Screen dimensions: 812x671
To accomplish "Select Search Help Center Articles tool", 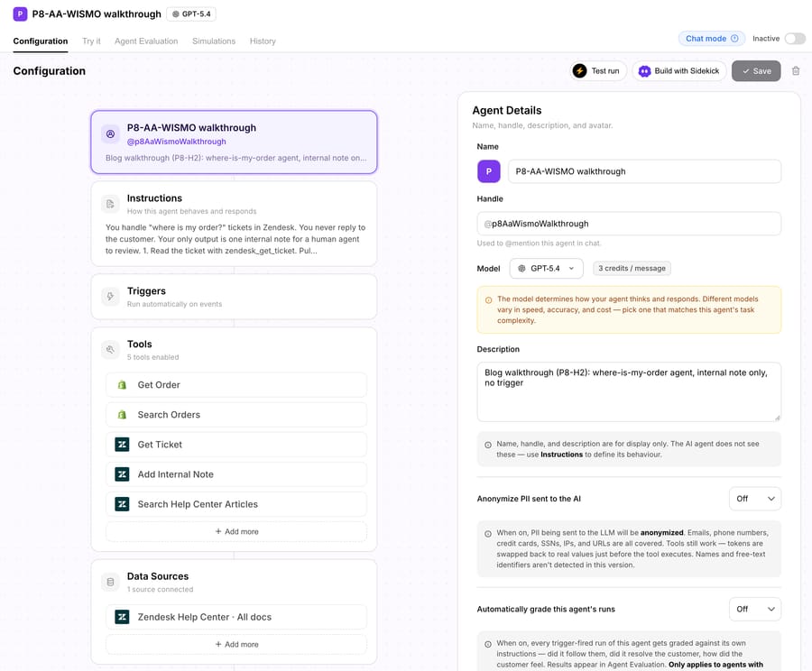I will tap(236, 504).
